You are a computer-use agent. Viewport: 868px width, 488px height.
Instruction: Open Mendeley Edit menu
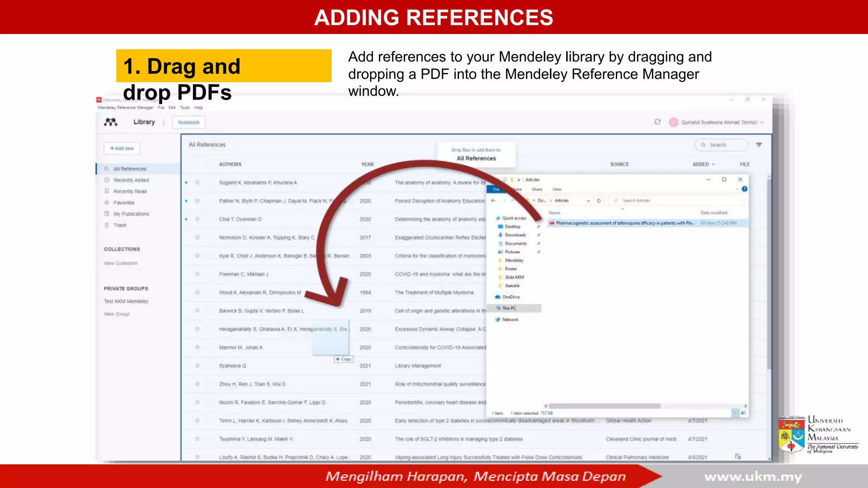(172, 108)
